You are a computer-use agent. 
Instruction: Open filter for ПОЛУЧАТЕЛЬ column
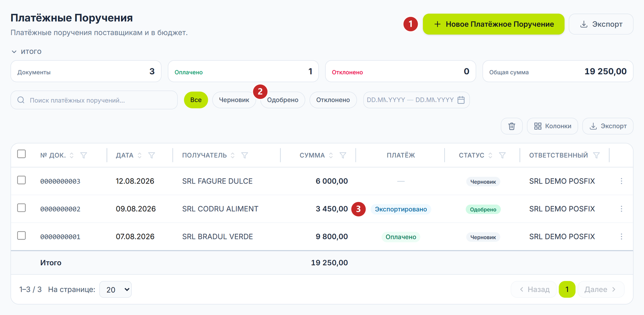coord(245,156)
